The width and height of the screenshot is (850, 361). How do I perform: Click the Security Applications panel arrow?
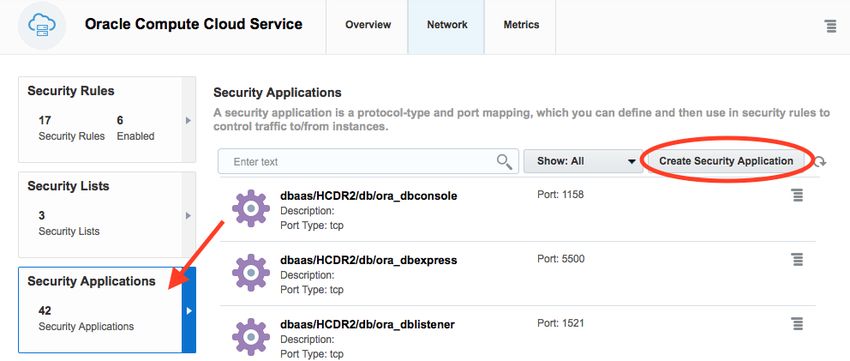pos(189,311)
